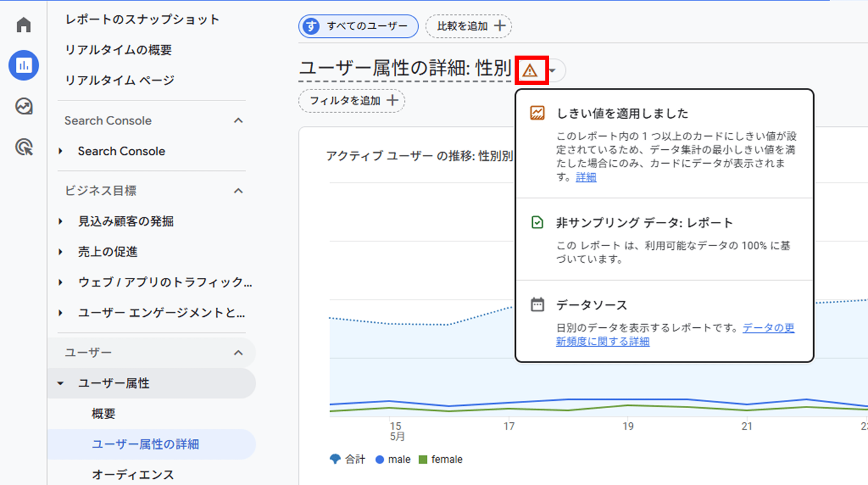Viewport: 868px width, 485px height.
Task: Collapse the ビジネス目標 section
Action: point(239,191)
